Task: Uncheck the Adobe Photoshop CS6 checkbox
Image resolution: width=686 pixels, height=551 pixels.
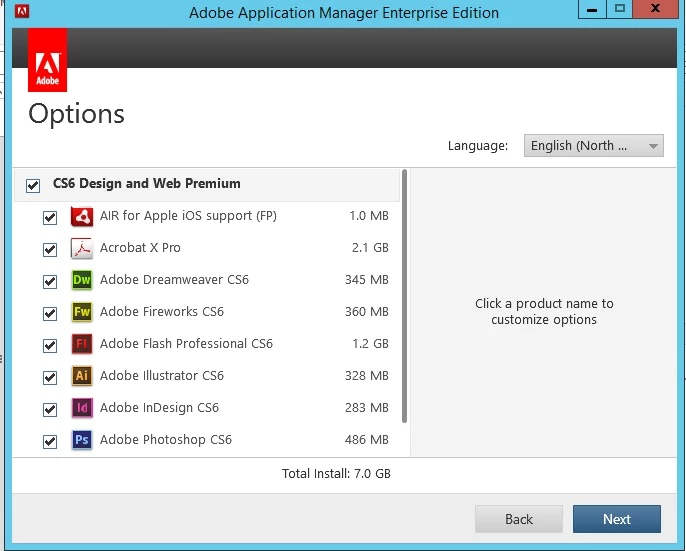Action: click(x=50, y=441)
